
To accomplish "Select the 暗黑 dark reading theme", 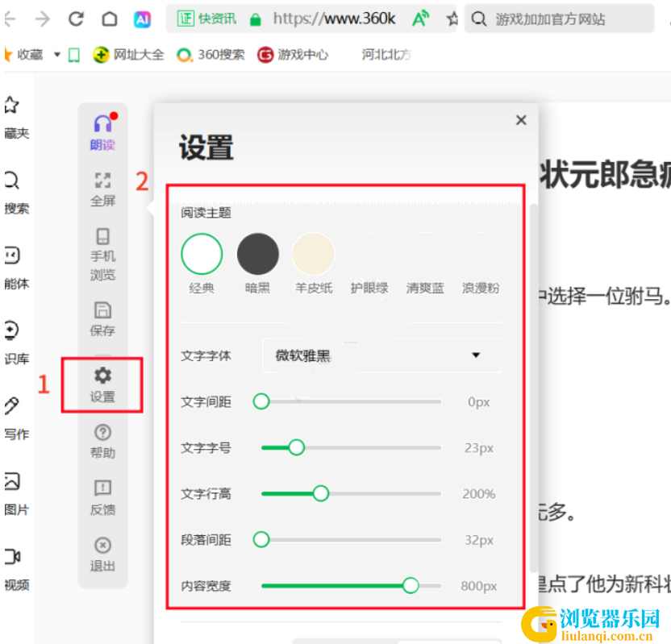I will [x=258, y=254].
